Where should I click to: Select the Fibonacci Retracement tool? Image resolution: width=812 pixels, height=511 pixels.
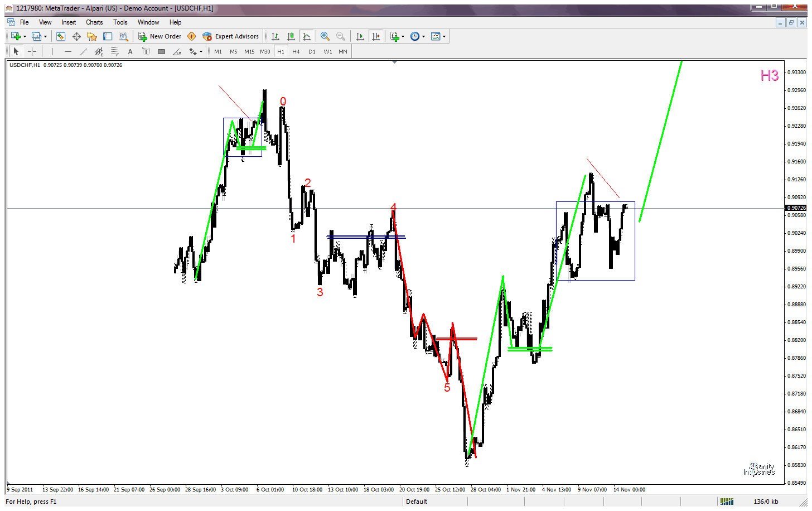(x=114, y=51)
